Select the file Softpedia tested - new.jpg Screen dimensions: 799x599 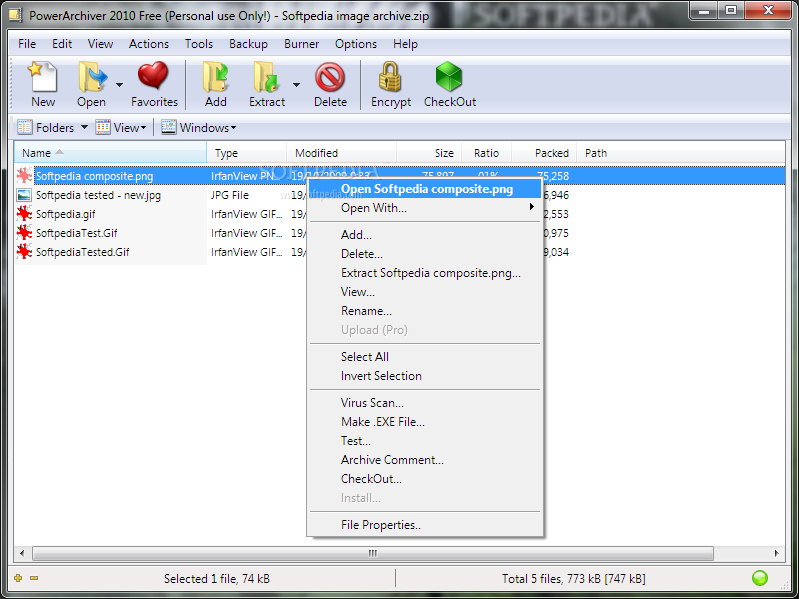tap(98, 195)
